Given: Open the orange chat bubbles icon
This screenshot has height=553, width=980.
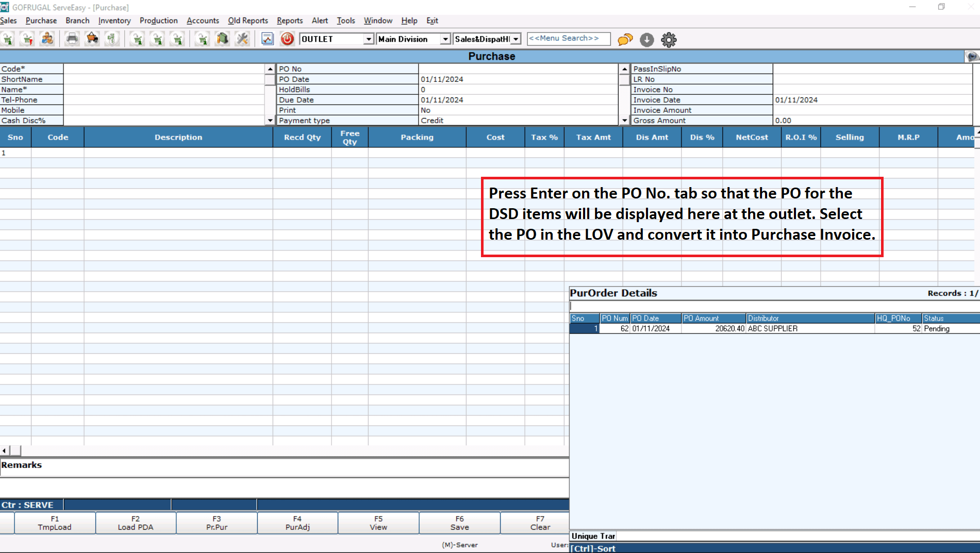Looking at the screenshot, I should click(625, 39).
